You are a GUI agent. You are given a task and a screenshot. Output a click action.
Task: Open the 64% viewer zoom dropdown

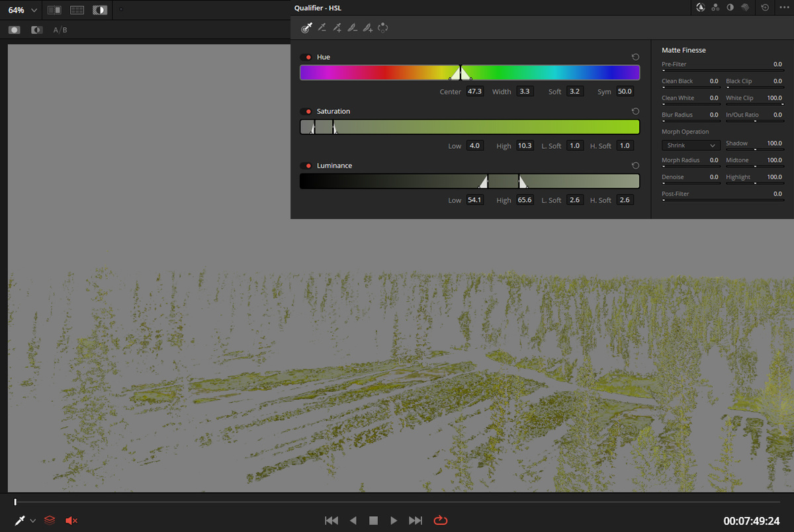point(22,10)
